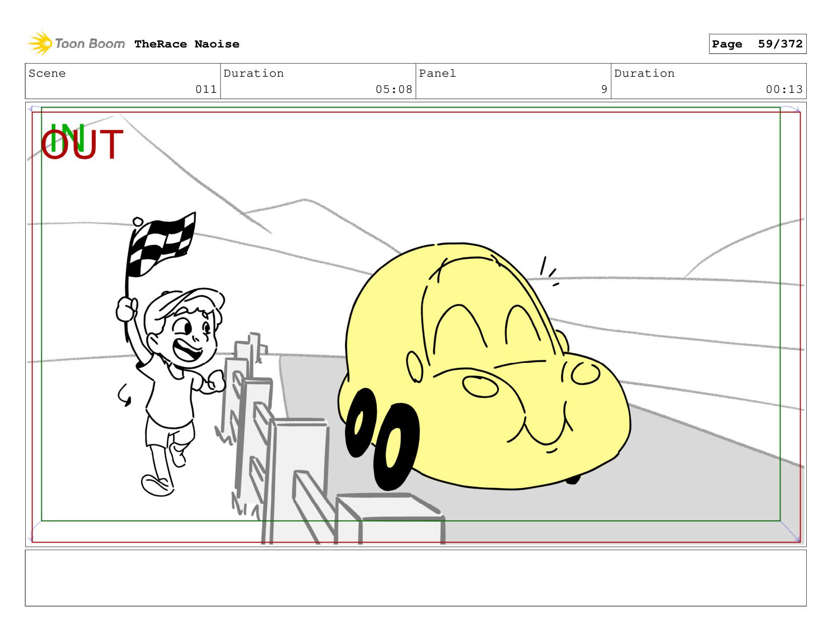Click the Scene number '011'
This screenshot has height=644, width=832.
coord(206,89)
